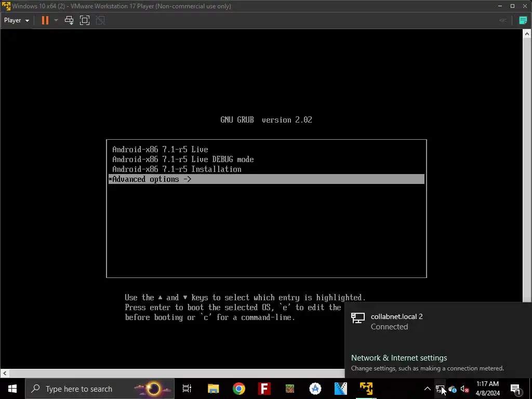Click the muted volume tray icon
532x399 pixels.
click(465, 389)
